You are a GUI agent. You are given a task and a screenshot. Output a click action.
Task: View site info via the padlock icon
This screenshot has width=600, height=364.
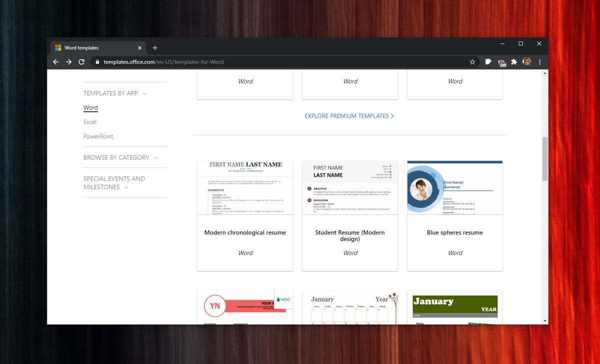tap(97, 62)
